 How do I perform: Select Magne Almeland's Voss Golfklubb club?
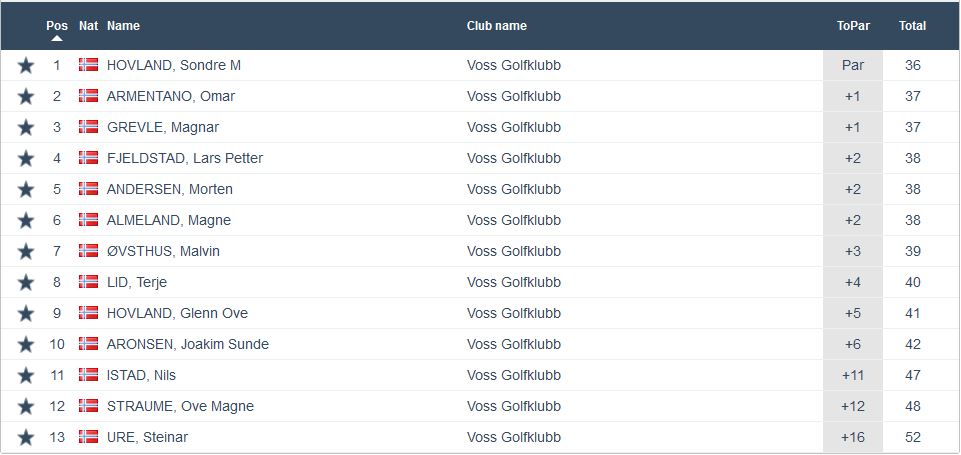click(513, 220)
